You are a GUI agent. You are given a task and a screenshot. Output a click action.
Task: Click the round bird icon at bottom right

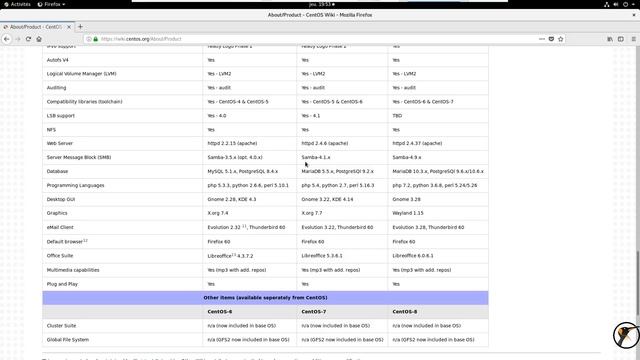[626, 335]
